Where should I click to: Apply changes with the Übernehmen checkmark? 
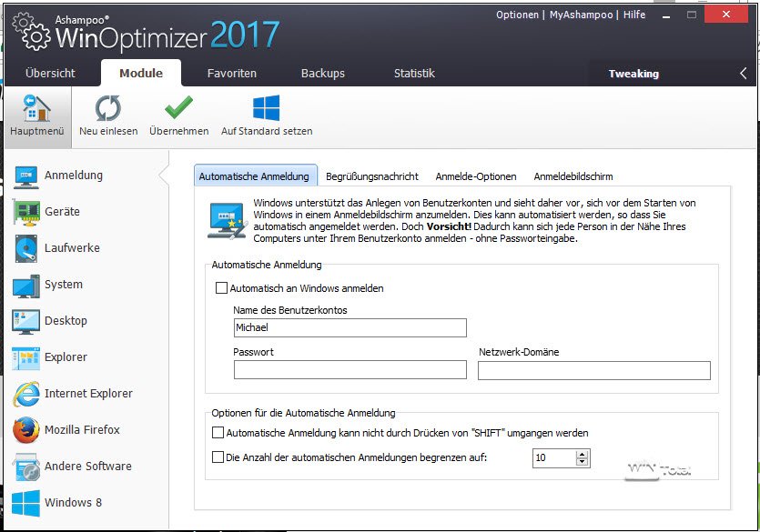coord(178,107)
